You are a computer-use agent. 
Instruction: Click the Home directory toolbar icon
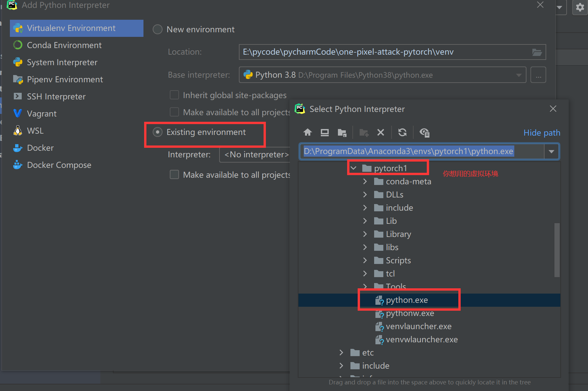[x=308, y=132]
